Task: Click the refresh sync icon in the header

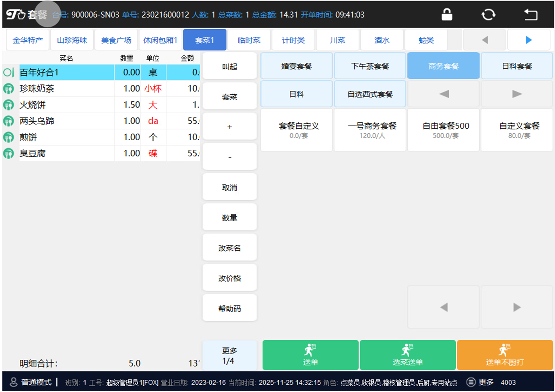Action: (x=488, y=15)
